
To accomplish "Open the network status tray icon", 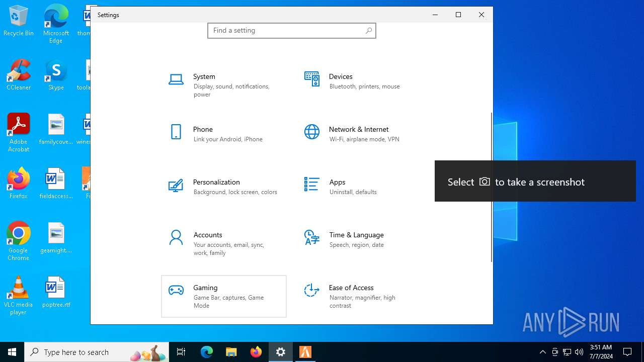I will (x=567, y=352).
